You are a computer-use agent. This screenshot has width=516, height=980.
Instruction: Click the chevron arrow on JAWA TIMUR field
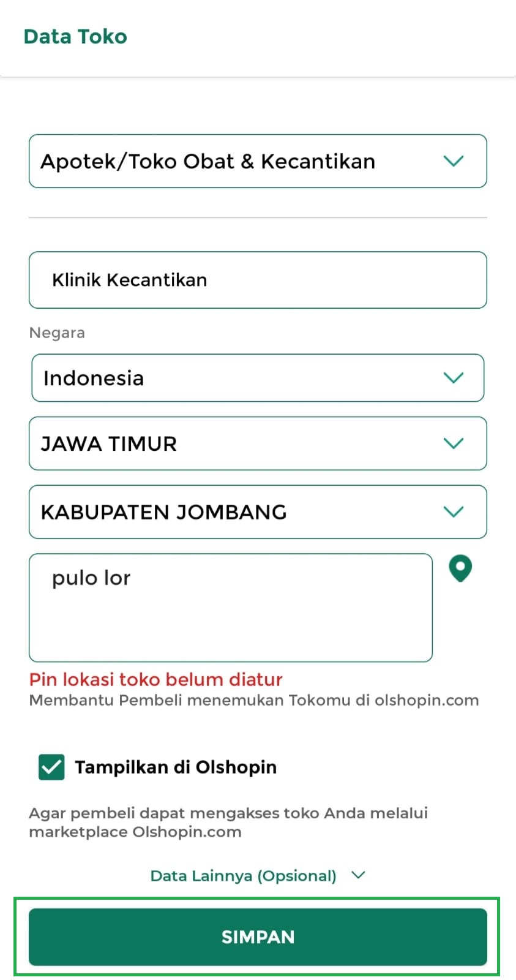point(453,443)
